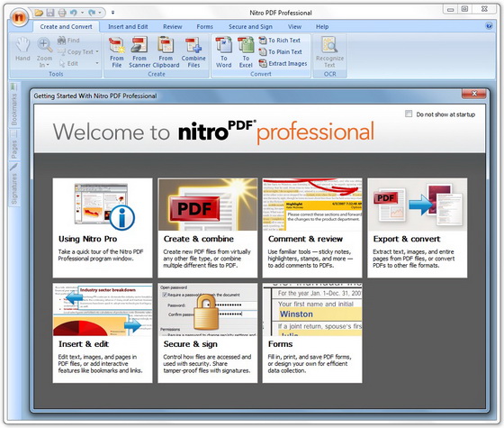This screenshot has width=504, height=428.
Task: Click the Nitro application orb button
Action: click(x=19, y=16)
